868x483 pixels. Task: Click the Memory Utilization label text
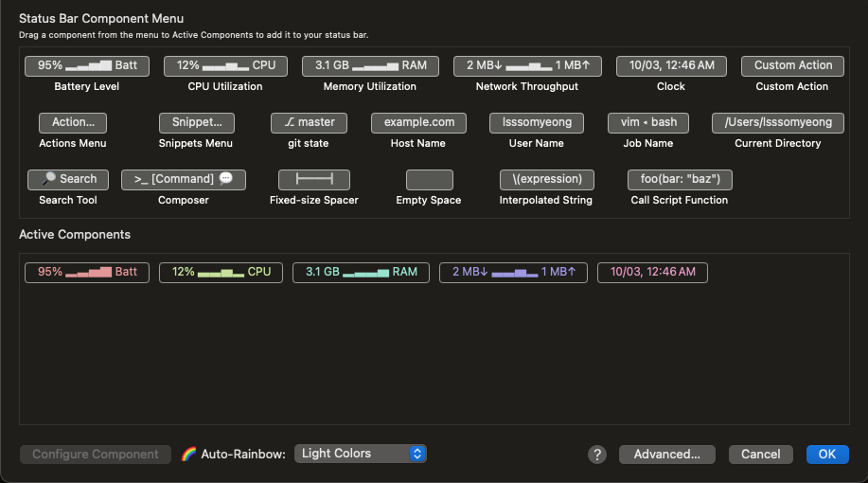pos(370,86)
